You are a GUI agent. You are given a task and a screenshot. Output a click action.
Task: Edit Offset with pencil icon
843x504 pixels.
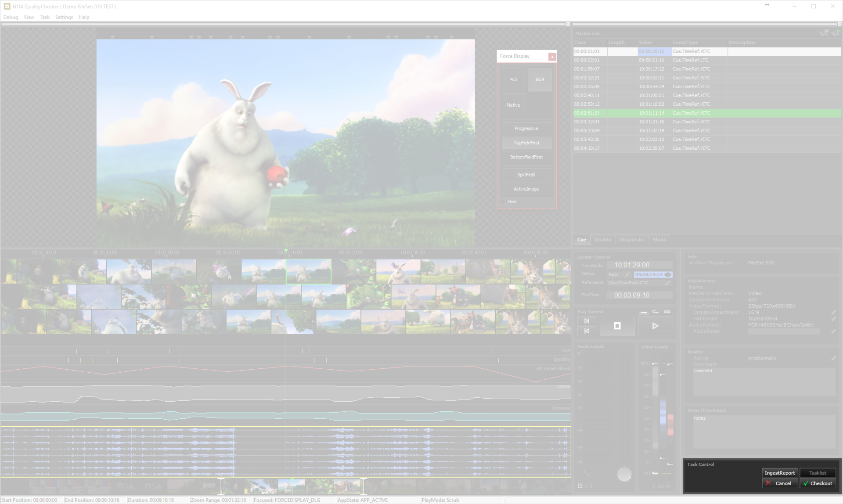627,274
